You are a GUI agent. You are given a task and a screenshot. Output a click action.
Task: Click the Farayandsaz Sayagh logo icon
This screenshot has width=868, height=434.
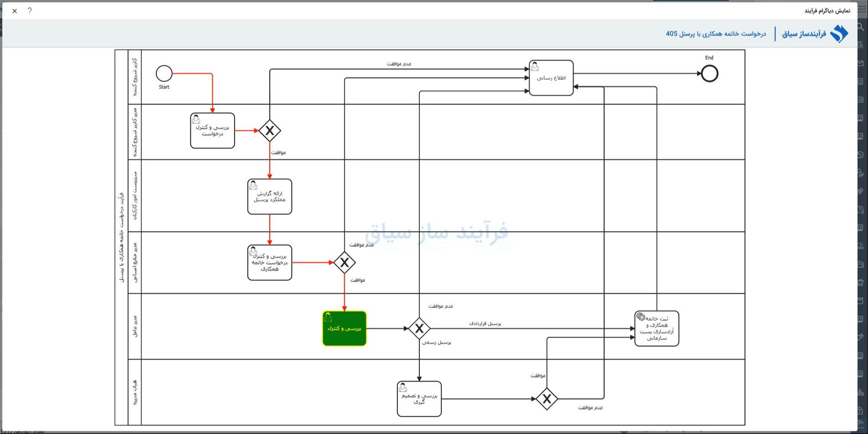click(x=839, y=34)
